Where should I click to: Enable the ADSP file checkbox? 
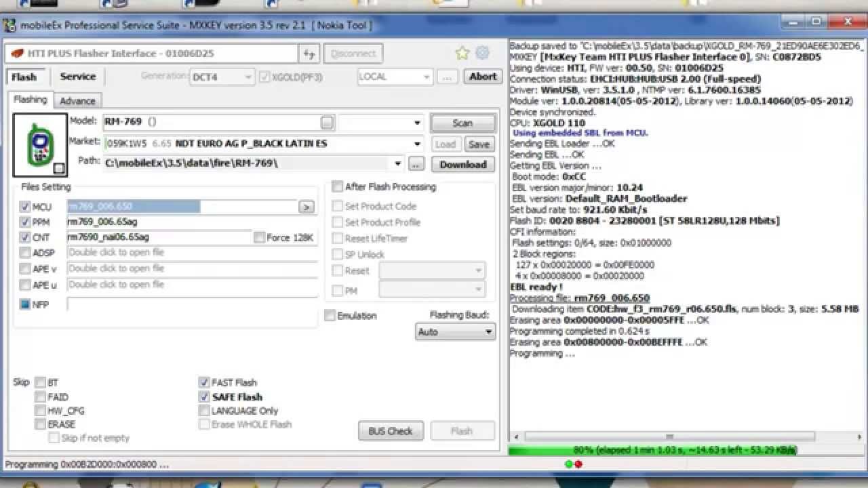coord(25,253)
